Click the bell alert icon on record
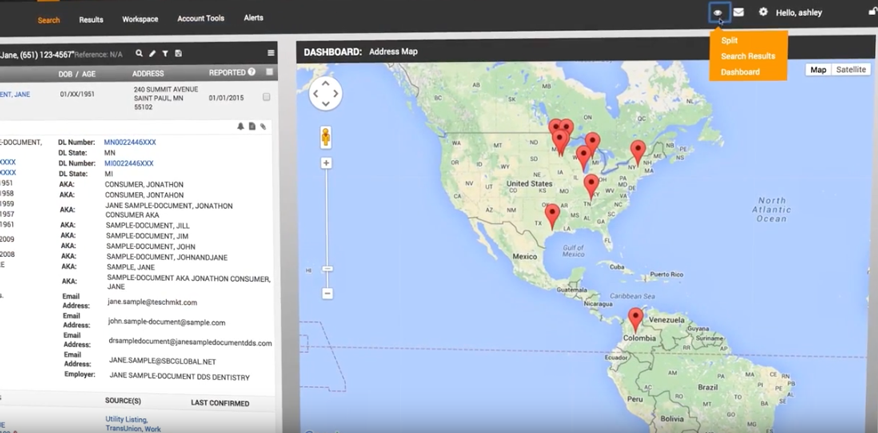This screenshot has width=878, height=433. (240, 127)
